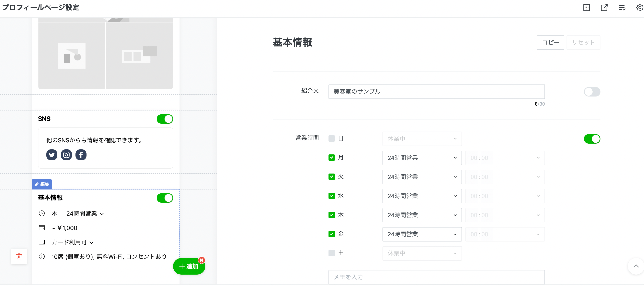Open the settings gear icon
Image resolution: width=644 pixels, height=286 pixels.
(x=639, y=8)
